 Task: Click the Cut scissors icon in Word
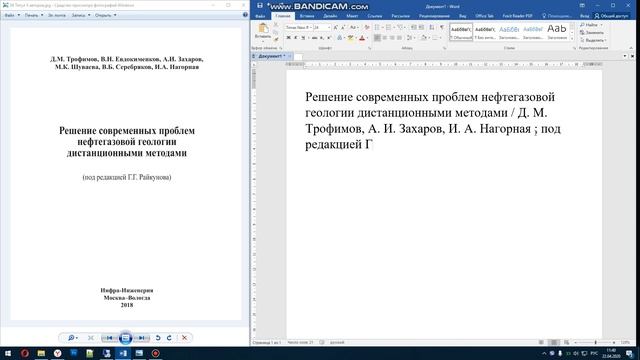[x=276, y=25]
